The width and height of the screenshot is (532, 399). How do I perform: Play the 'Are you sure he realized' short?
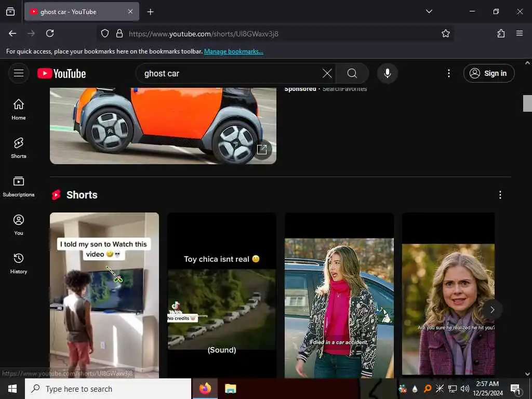point(448,295)
